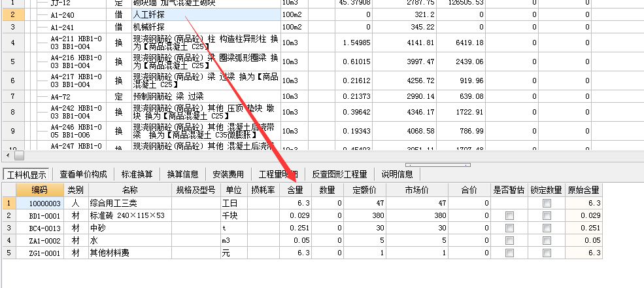Toggle 是否暂估 checkbox for 中砂 row
This screenshot has height=288, width=644.
click(x=509, y=228)
